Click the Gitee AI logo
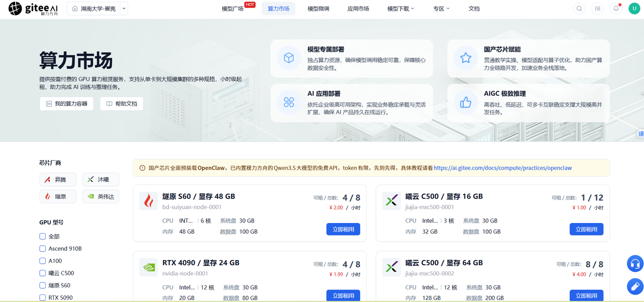Viewport: 644px width, 302px height. pyautogui.click(x=33, y=9)
